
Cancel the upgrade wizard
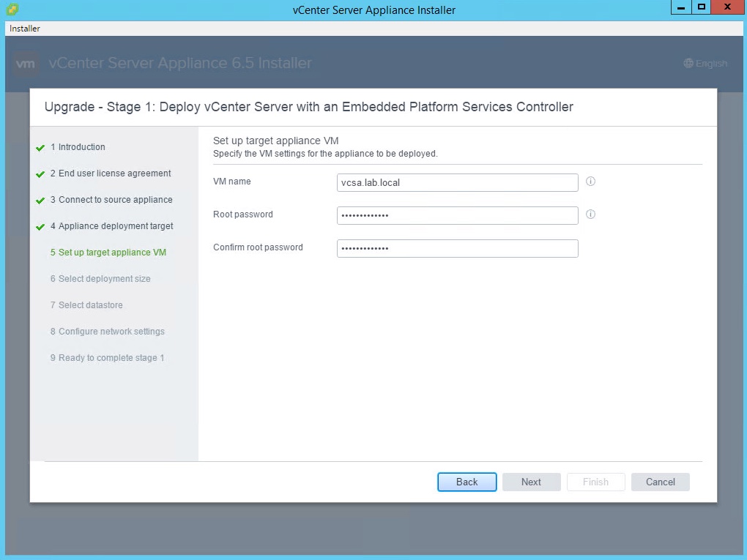point(660,482)
